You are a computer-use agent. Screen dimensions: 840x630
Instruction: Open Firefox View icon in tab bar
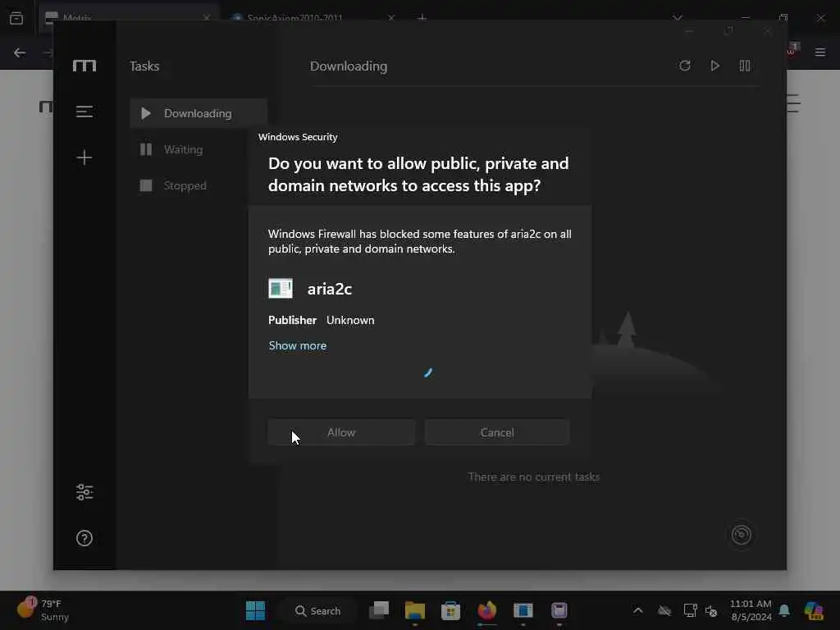pos(16,18)
